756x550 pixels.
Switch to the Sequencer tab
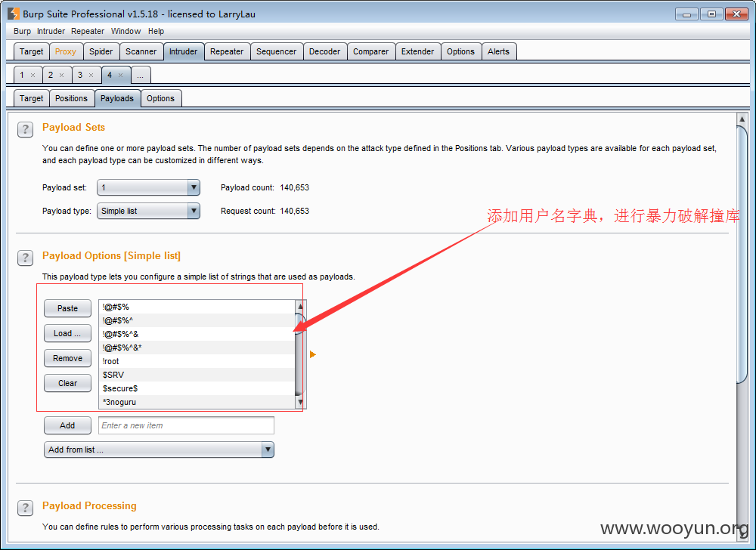pos(276,51)
